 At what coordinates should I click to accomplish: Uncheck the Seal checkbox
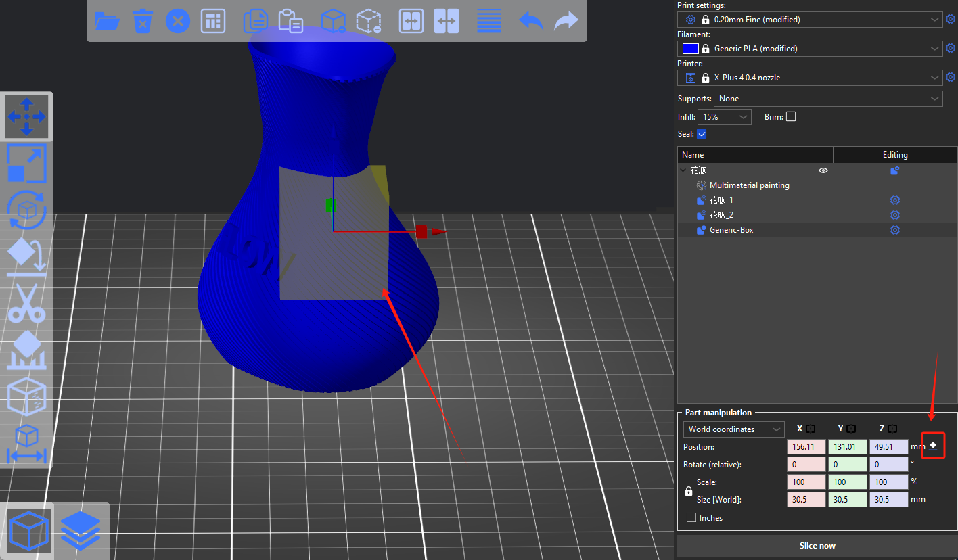(702, 134)
